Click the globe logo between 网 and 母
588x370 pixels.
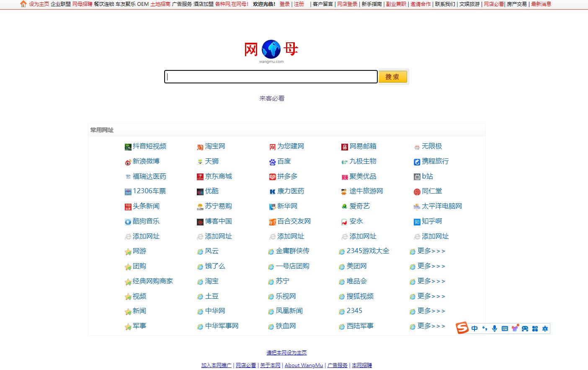tap(271, 49)
